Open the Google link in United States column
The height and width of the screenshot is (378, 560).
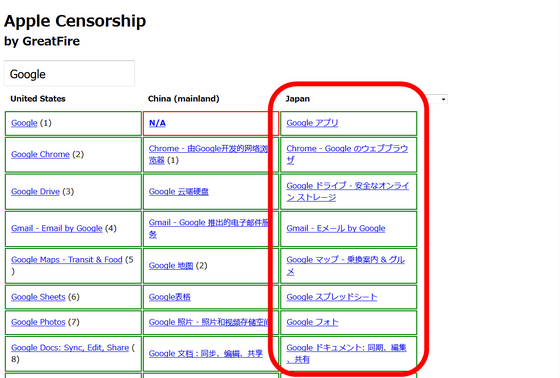point(24,123)
